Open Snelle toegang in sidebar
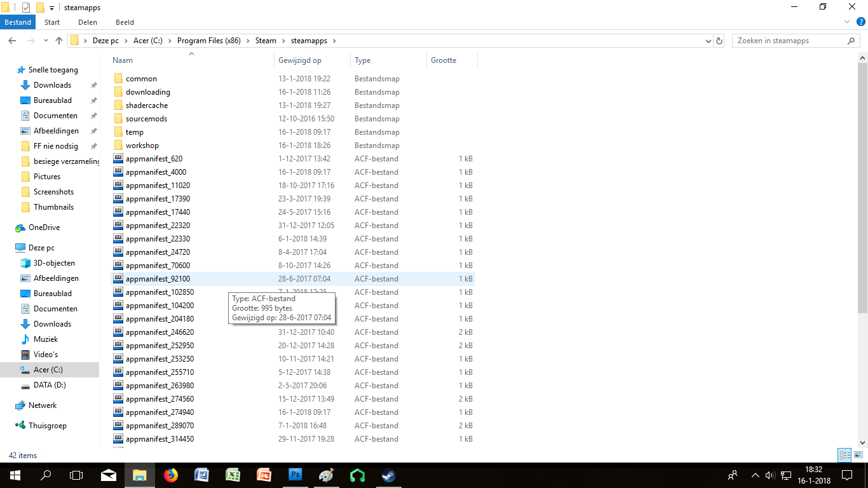868x488 pixels. pyautogui.click(x=53, y=70)
